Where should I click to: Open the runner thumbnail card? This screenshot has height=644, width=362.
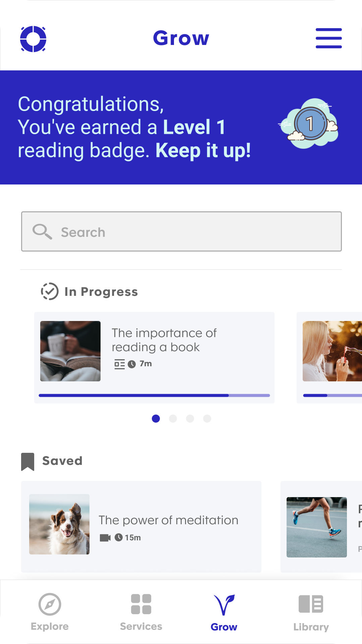(317, 527)
